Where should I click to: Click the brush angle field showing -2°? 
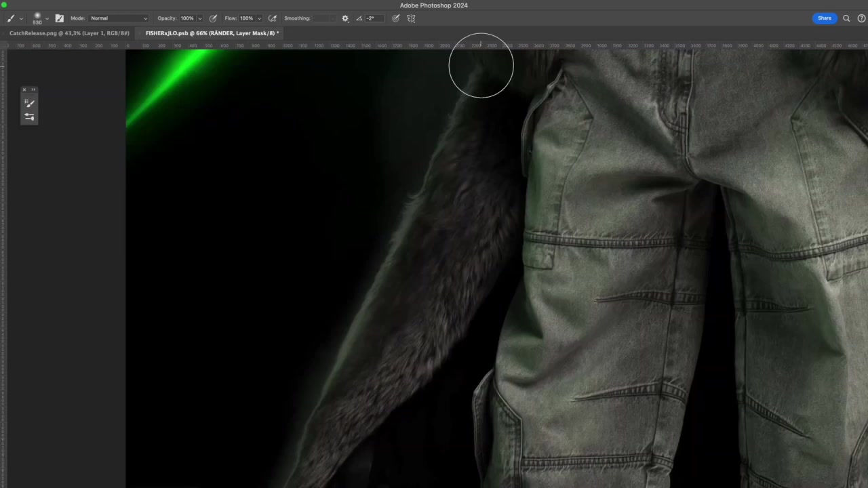375,18
